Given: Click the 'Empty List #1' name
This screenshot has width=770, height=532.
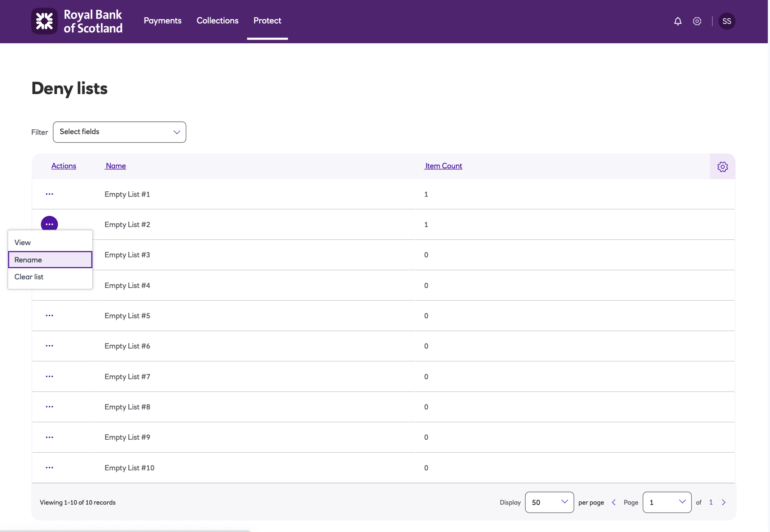Looking at the screenshot, I should coord(127,194).
